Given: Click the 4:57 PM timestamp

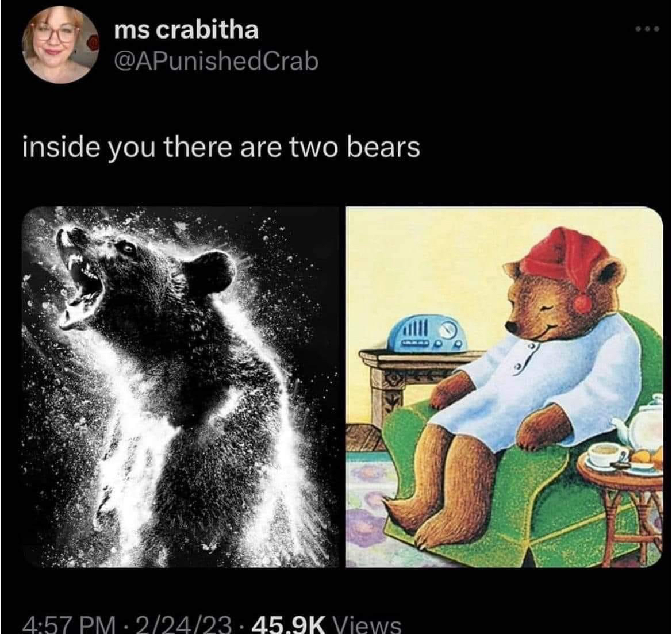Looking at the screenshot, I should (68, 624).
